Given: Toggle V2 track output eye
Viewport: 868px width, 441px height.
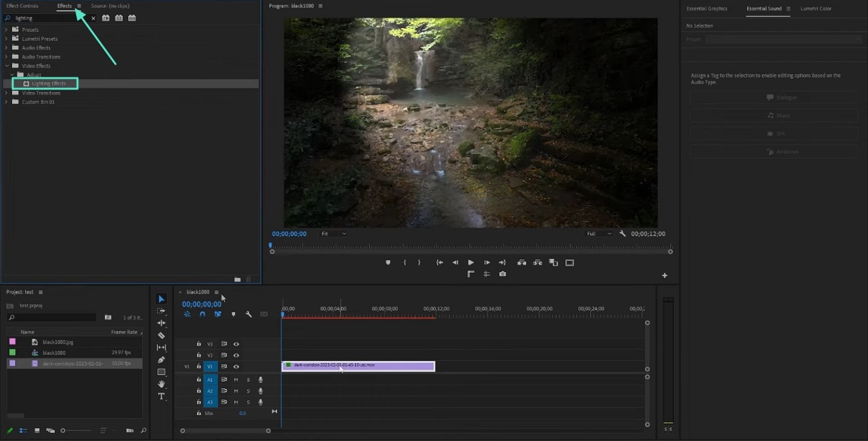Looking at the screenshot, I should tap(236, 356).
